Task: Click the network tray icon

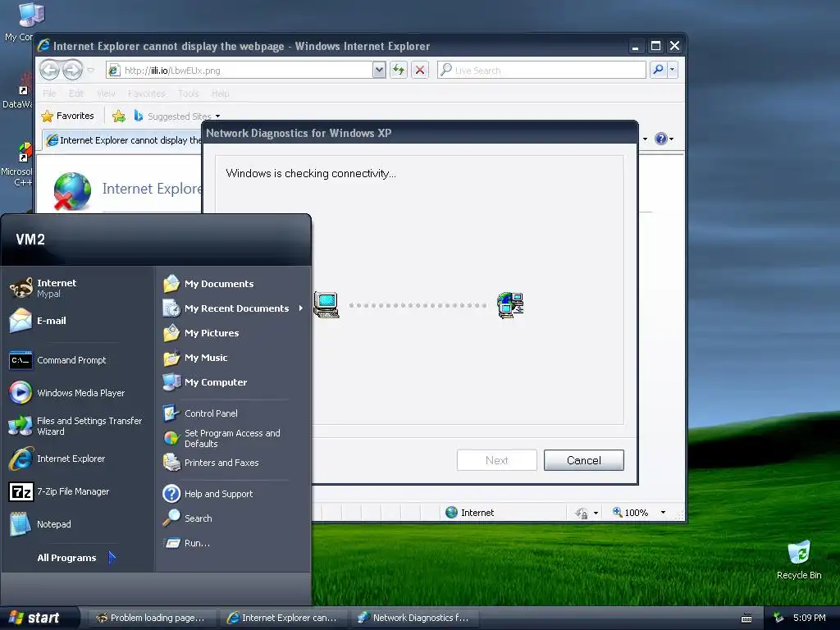Action: [x=778, y=618]
